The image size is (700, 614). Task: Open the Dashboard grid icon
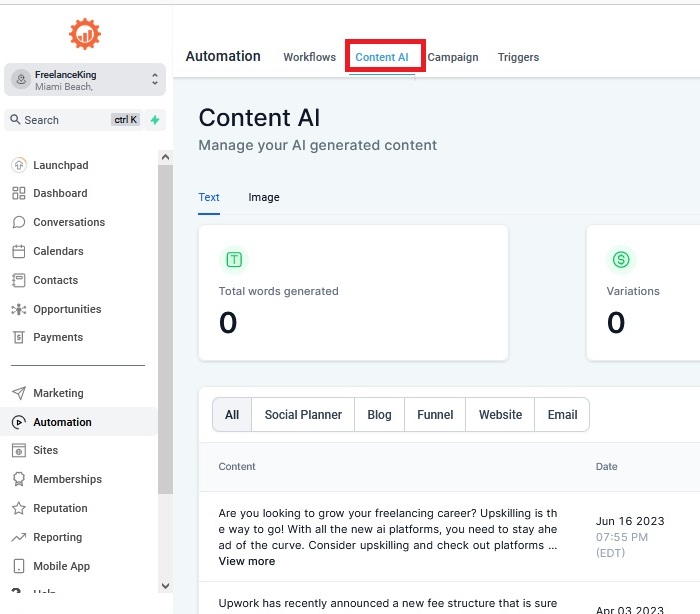click(x=18, y=193)
